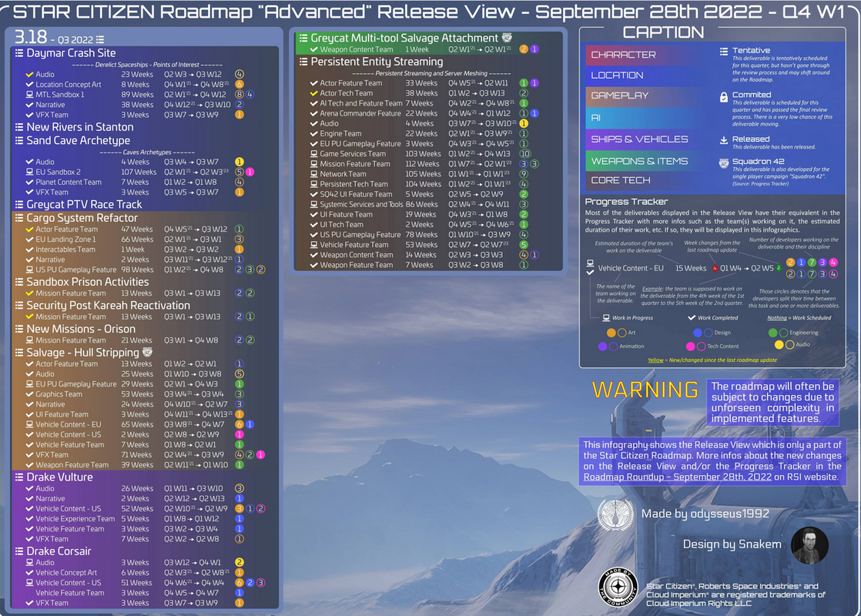Click the Game Services Team row
The height and width of the screenshot is (616, 861).
tap(420, 154)
